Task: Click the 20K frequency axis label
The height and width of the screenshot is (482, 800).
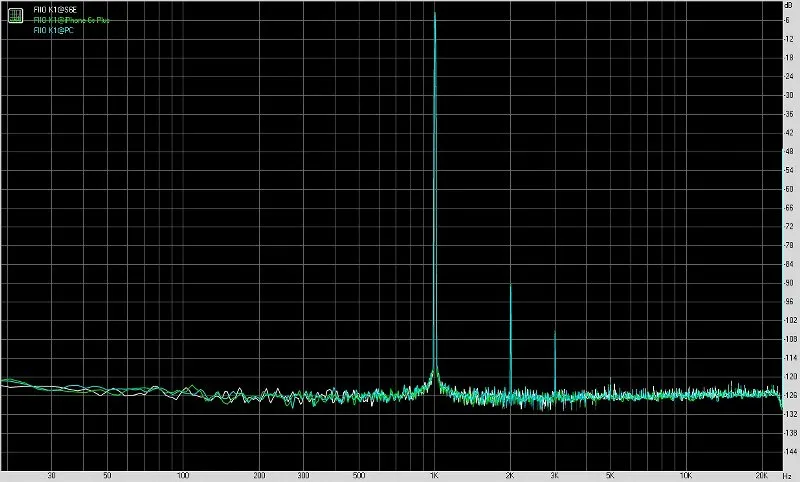Action: [762, 475]
